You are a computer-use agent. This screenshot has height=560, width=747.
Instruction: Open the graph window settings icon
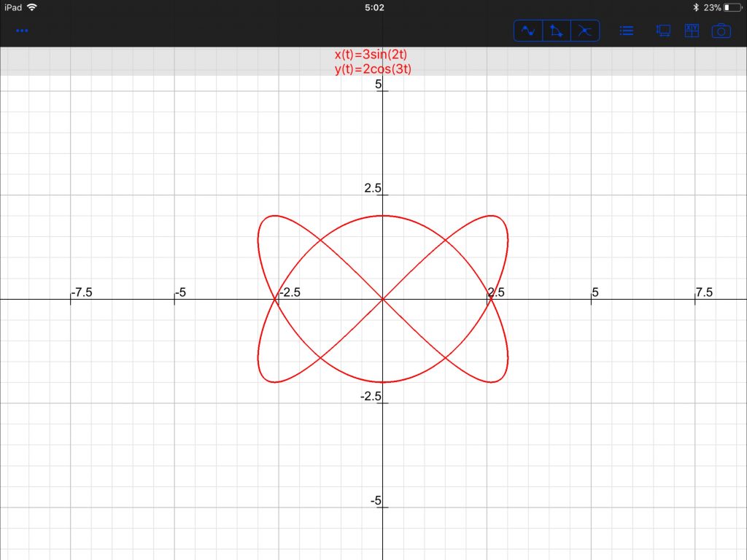[663, 31]
